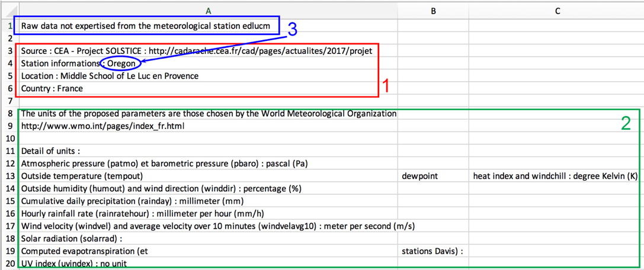Click row 10 header number
644x270 pixels.
[x=9, y=139]
